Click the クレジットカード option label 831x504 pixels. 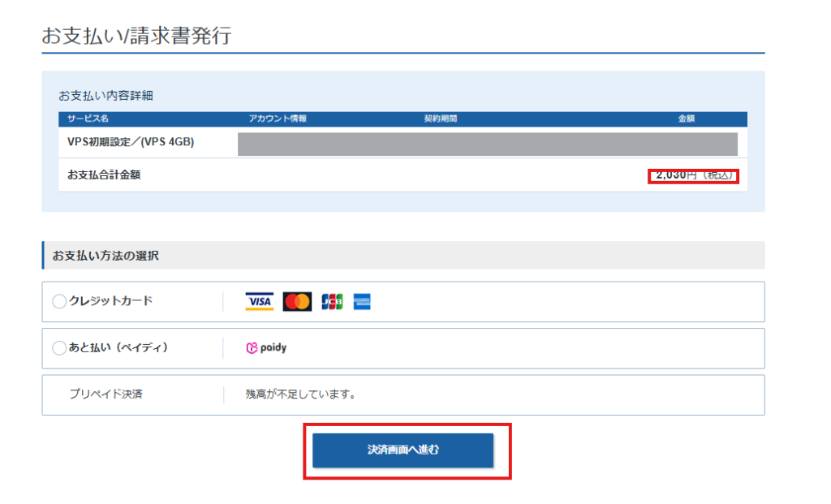click(110, 301)
